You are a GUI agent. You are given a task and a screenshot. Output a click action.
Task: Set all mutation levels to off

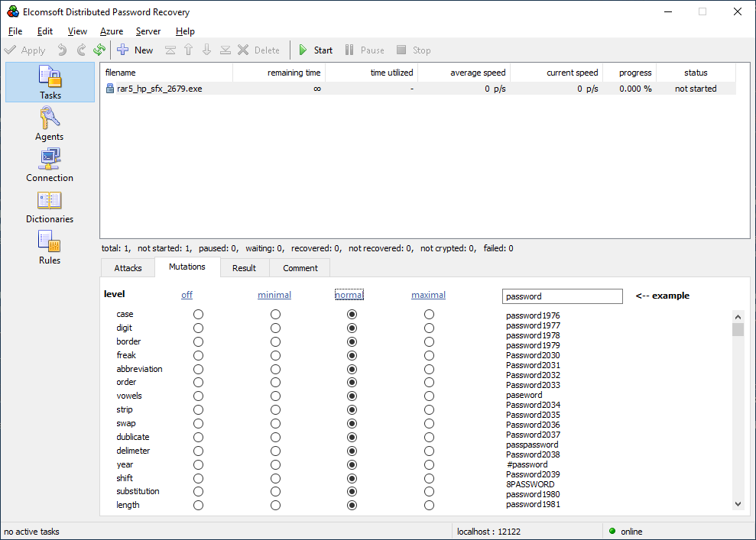pos(187,295)
